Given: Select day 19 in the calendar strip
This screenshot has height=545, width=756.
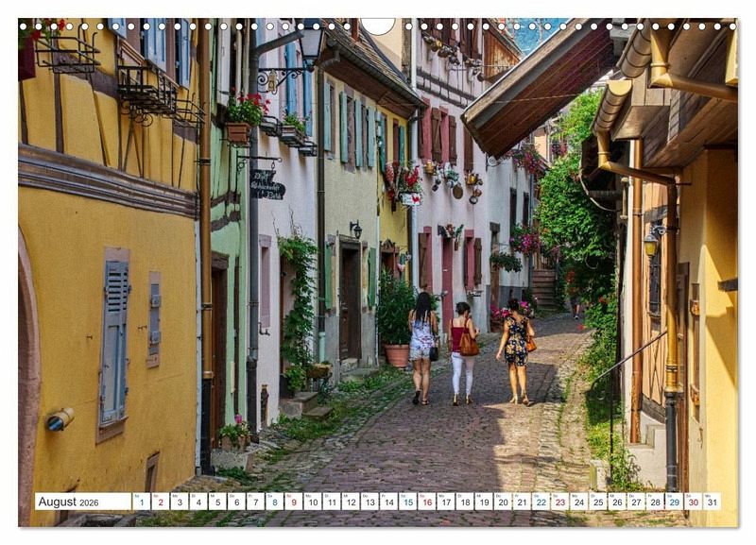Looking at the screenshot, I should pyautogui.click(x=485, y=502).
